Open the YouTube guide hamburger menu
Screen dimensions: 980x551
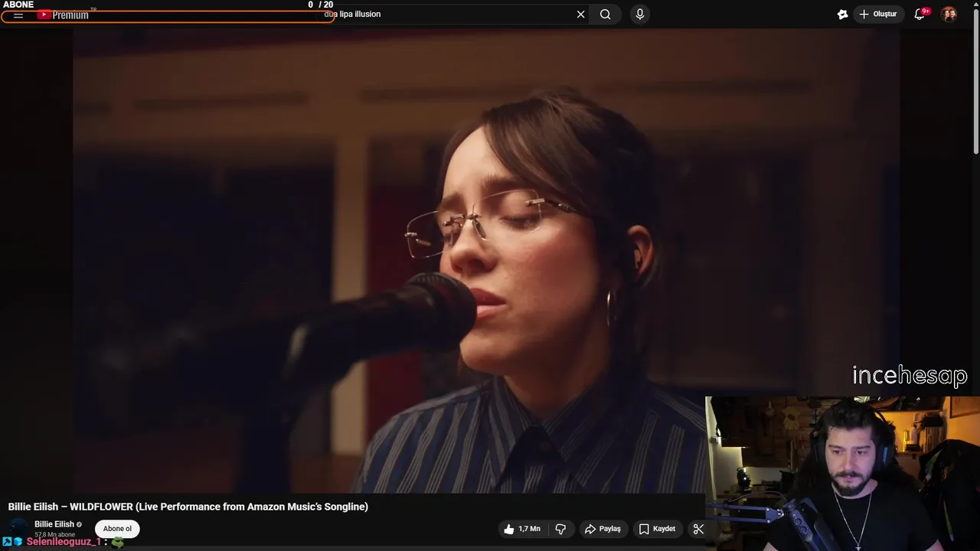coord(18,15)
